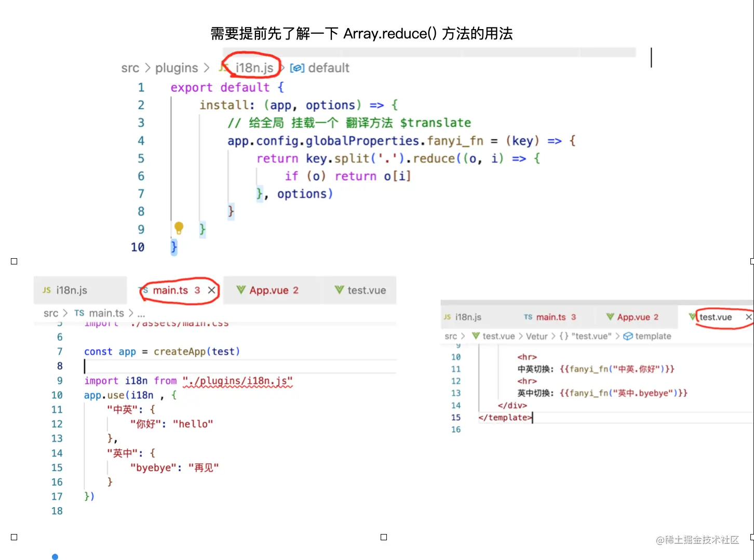Click the '}, options)' code line
The width and height of the screenshot is (754, 560).
click(294, 194)
